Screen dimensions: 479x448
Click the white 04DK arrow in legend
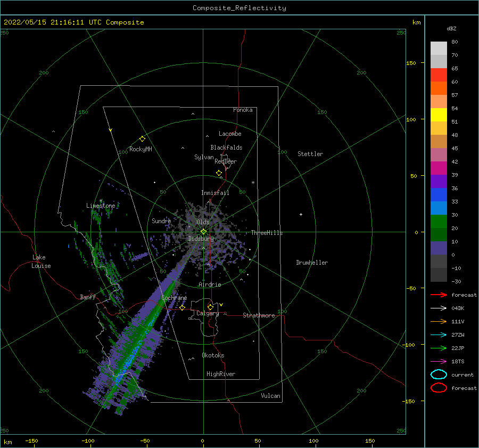coord(439,308)
